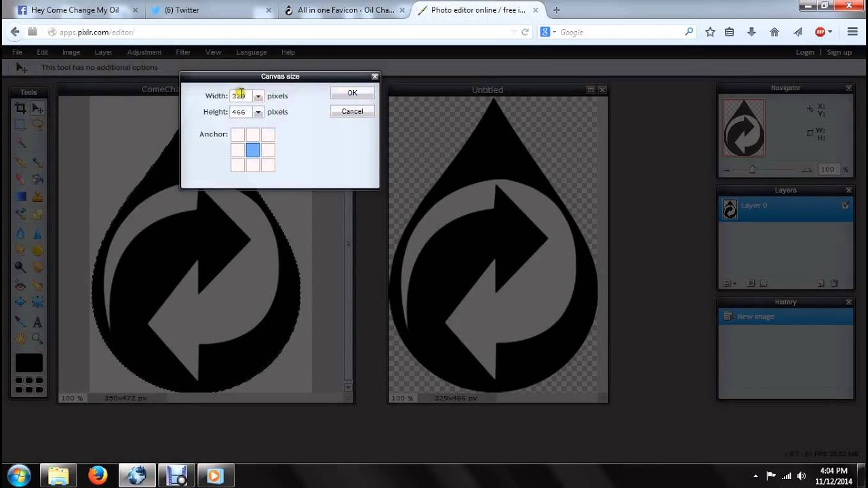Image resolution: width=868 pixels, height=488 pixels.
Task: Choose the Wand selection tool
Action: tap(20, 144)
